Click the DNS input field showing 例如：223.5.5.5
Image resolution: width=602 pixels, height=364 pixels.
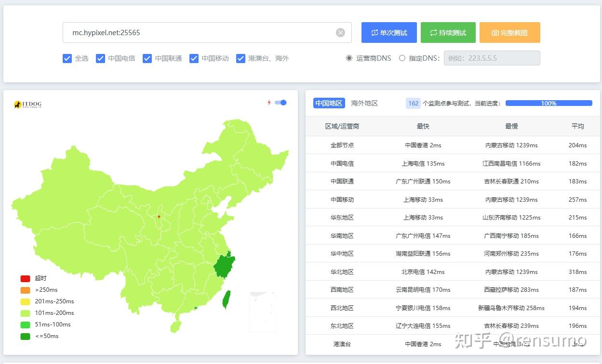coord(492,58)
